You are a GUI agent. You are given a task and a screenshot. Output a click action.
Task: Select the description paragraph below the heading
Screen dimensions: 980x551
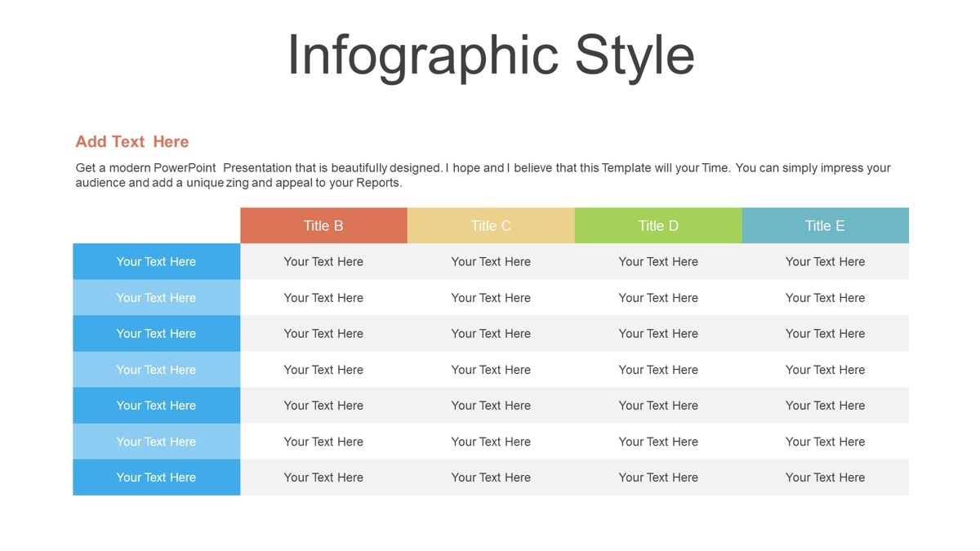click(483, 175)
